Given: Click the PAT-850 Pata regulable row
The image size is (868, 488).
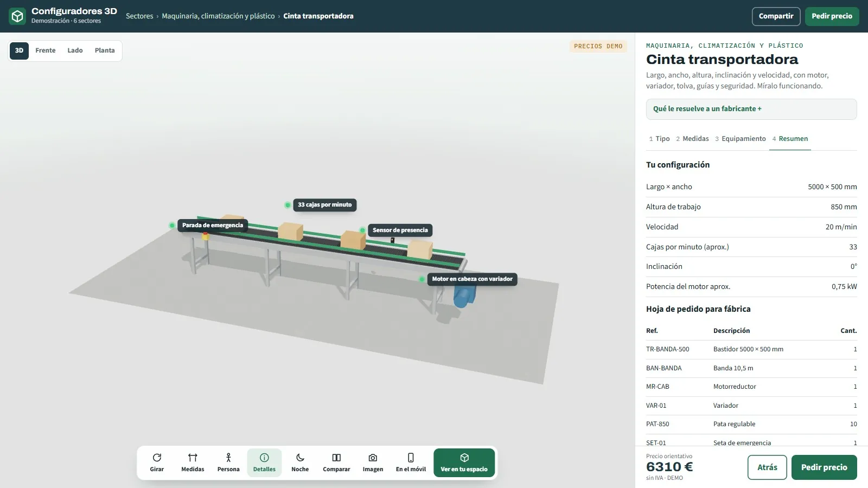Looking at the screenshot, I should [x=751, y=425].
